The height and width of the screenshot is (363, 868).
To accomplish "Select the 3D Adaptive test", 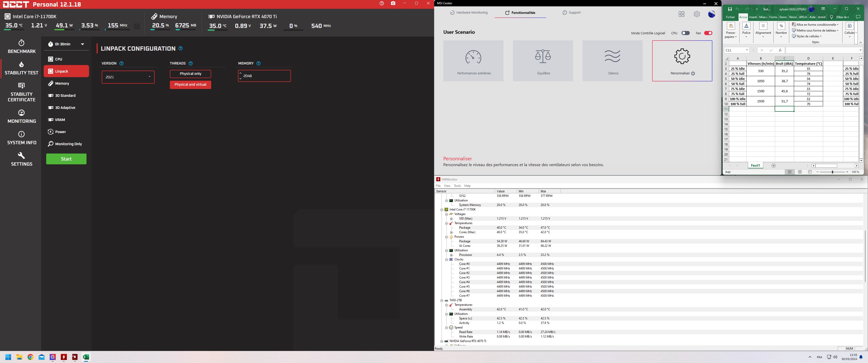I will 65,108.
